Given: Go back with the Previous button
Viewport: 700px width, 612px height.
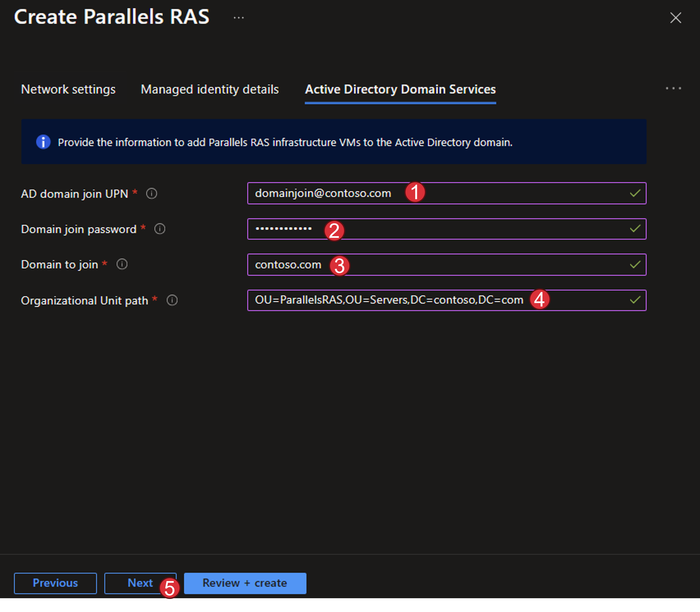Looking at the screenshot, I should point(55,583).
